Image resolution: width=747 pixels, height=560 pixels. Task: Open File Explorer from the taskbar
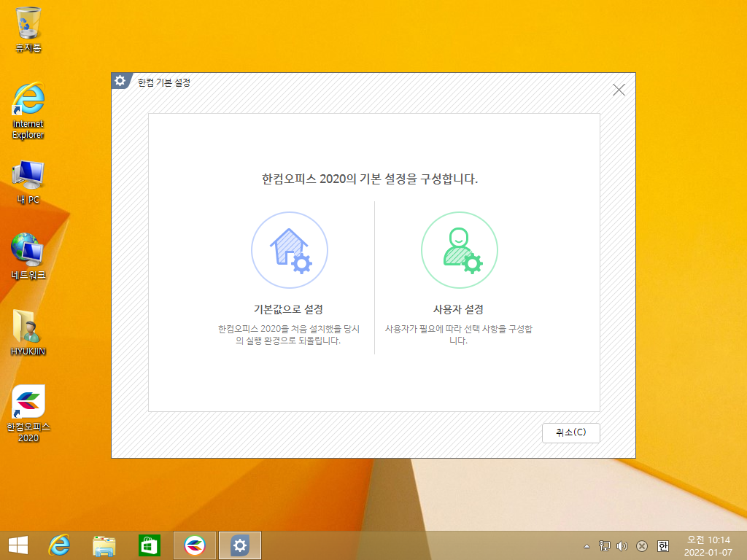click(104, 545)
